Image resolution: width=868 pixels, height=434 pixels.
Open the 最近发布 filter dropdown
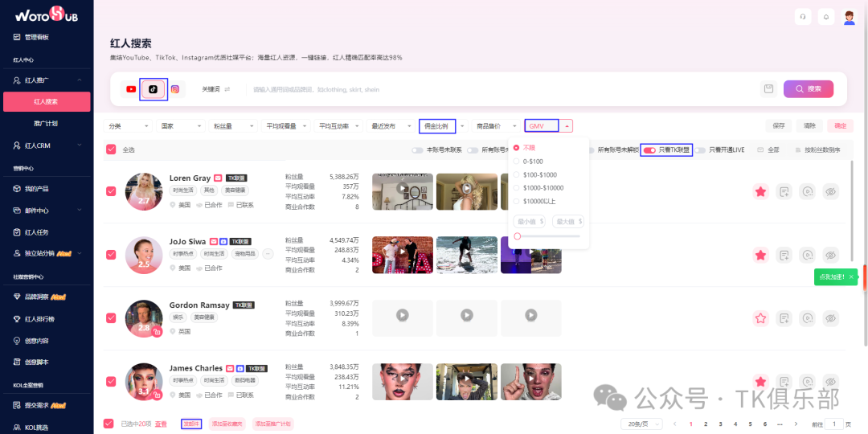[391, 126]
